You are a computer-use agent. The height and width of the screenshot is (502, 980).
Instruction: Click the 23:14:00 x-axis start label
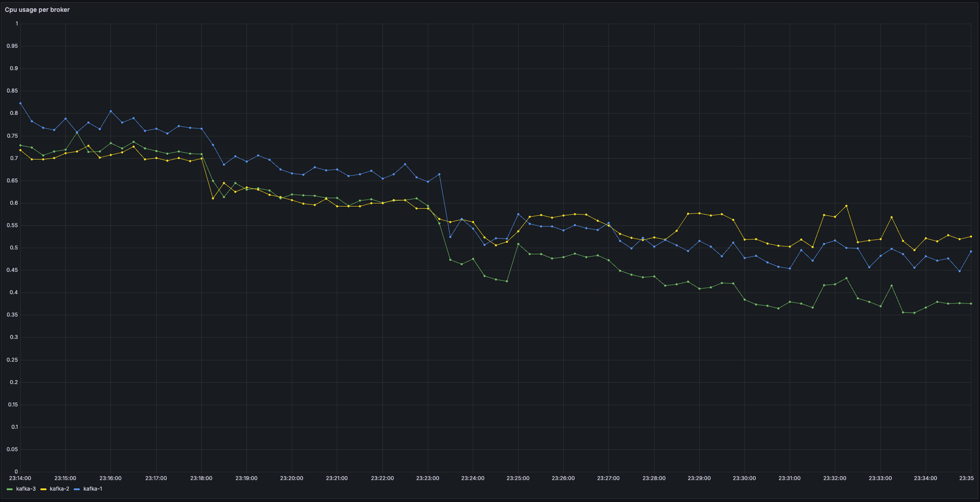tap(20, 478)
